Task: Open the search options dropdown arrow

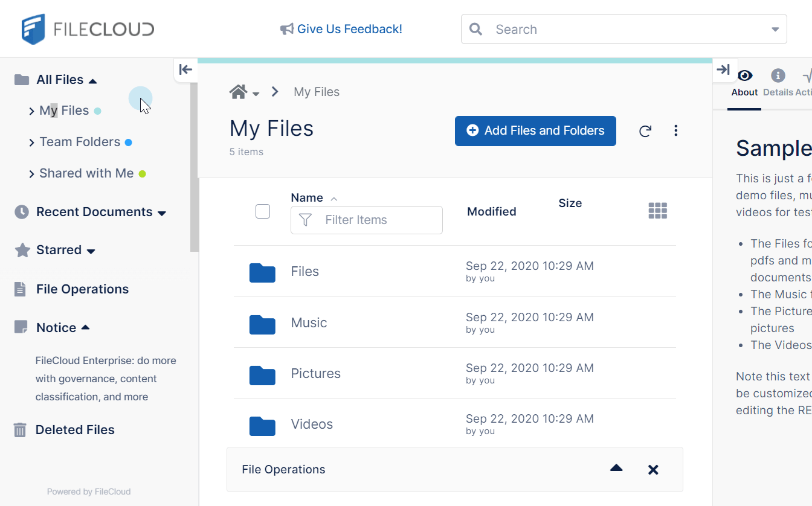Action: point(775,30)
